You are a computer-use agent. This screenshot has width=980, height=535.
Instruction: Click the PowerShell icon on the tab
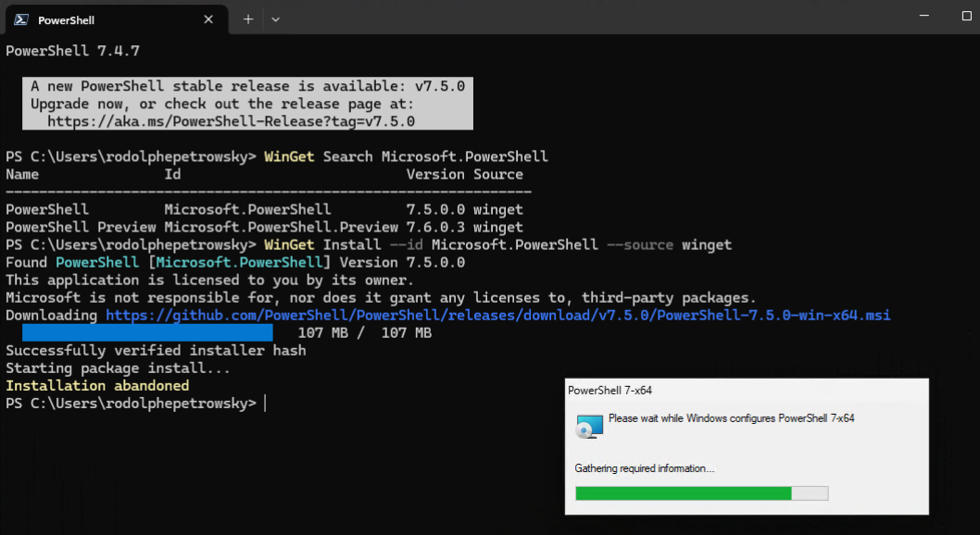click(x=21, y=19)
